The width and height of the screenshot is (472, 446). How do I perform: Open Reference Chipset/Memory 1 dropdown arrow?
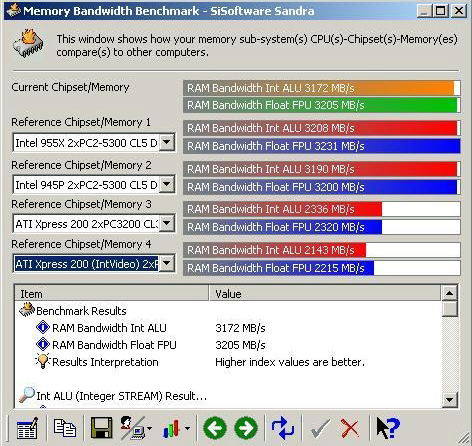pyautogui.click(x=167, y=143)
